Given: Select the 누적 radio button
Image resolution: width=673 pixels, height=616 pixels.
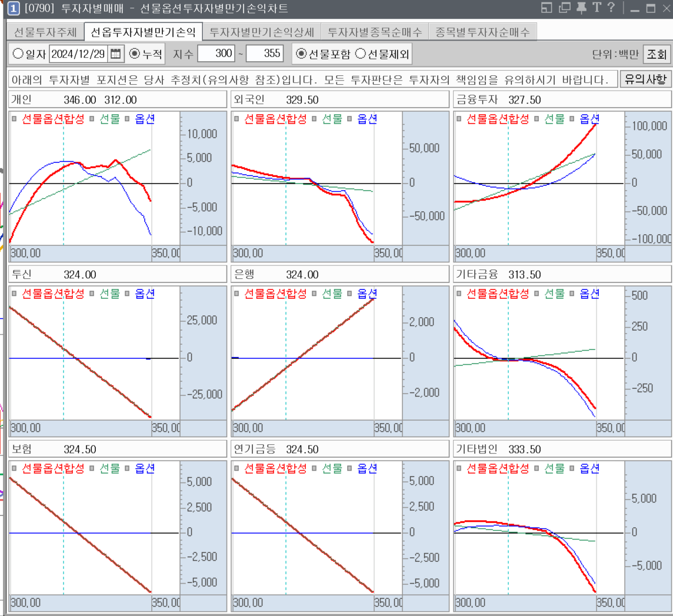Looking at the screenshot, I should click(135, 54).
